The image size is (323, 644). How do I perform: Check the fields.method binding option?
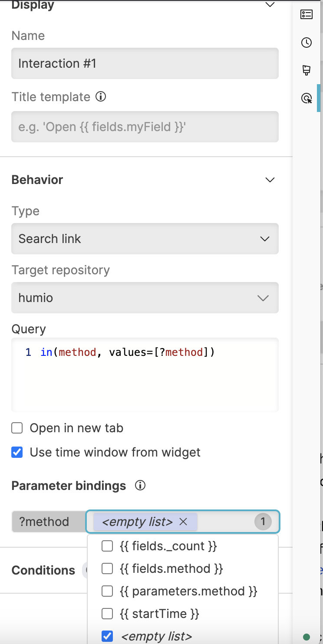tap(107, 568)
